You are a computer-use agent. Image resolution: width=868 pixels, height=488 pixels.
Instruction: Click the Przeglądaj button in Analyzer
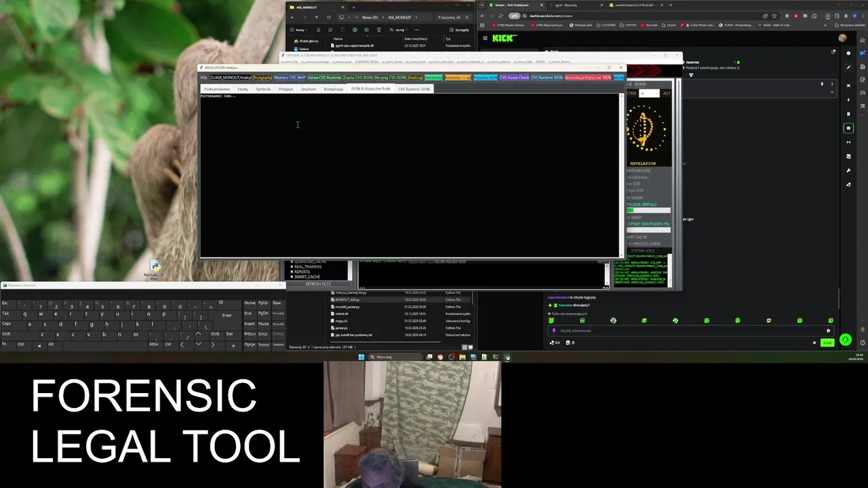(x=262, y=77)
